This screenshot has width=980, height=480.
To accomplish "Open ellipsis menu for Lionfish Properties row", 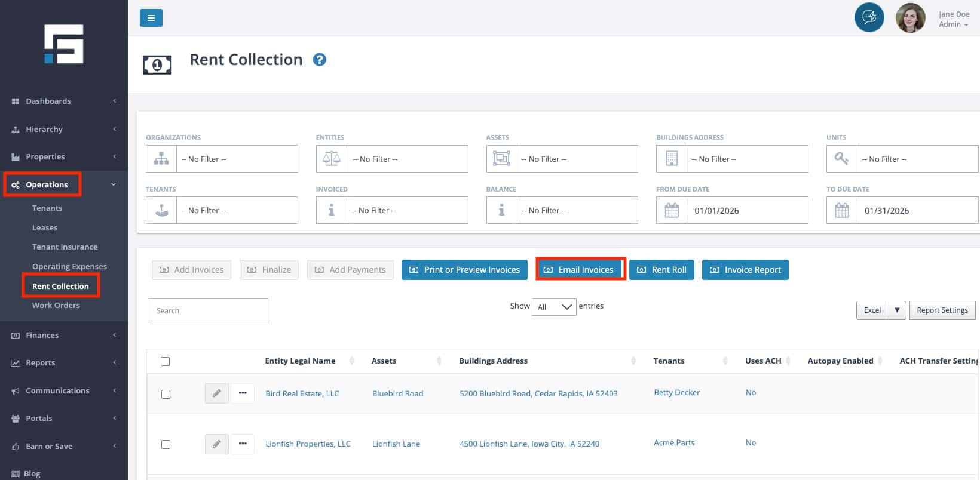I will click(243, 444).
